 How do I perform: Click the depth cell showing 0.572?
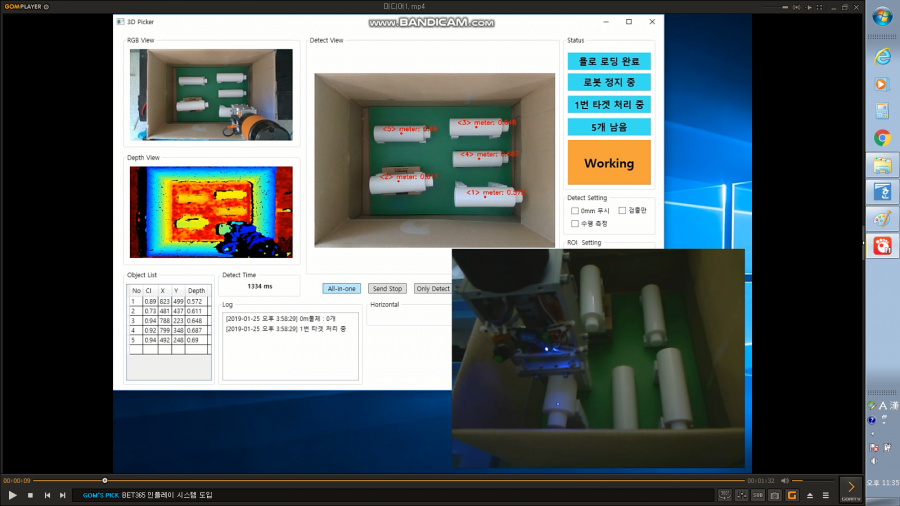(196, 301)
